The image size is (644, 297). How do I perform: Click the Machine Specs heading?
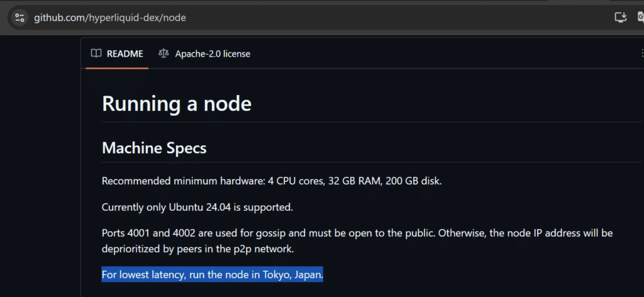(154, 148)
